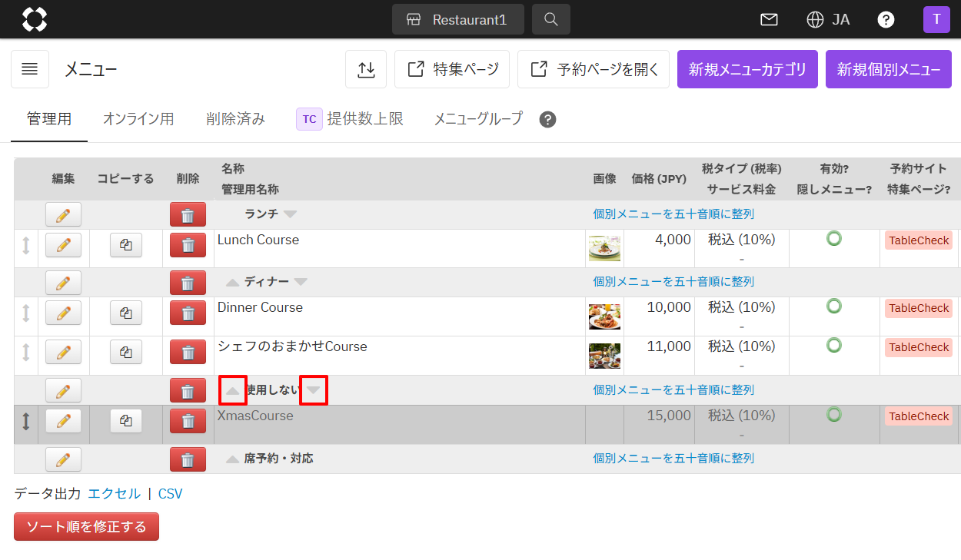This screenshot has width=961, height=560.
Task: Switch to the オンライン用 tab
Action: [138, 119]
